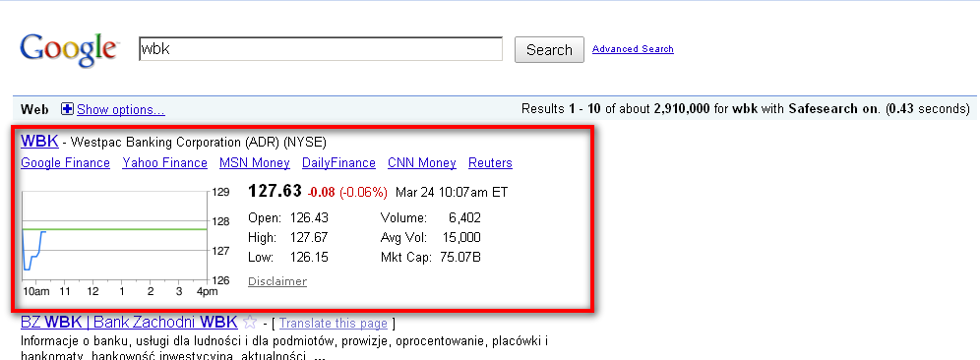This screenshot has height=360, width=980.
Task: Click the stock price 127.63
Action: [275, 191]
